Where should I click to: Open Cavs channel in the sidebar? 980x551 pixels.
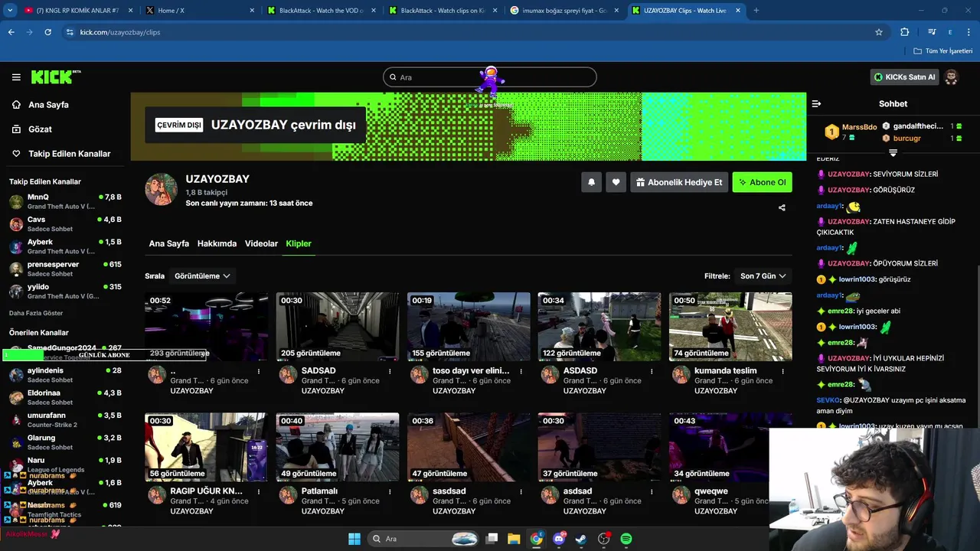point(64,224)
